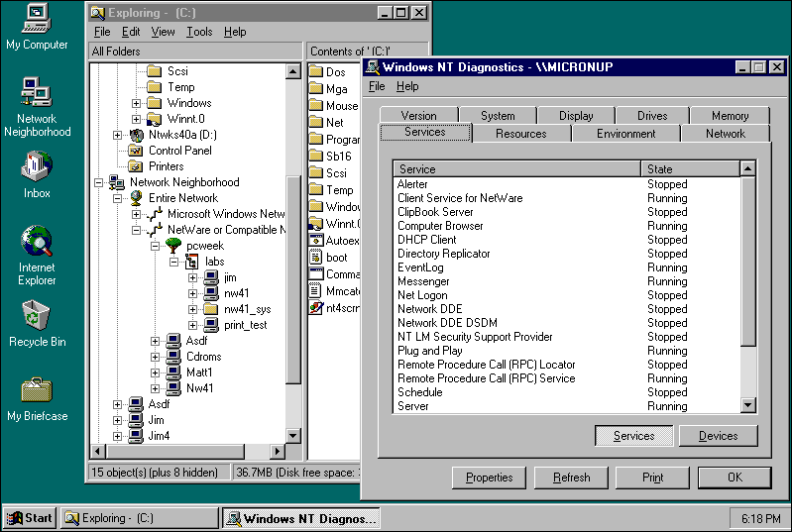The width and height of the screenshot is (792, 532).
Task: Click the State column header
Action: point(691,168)
